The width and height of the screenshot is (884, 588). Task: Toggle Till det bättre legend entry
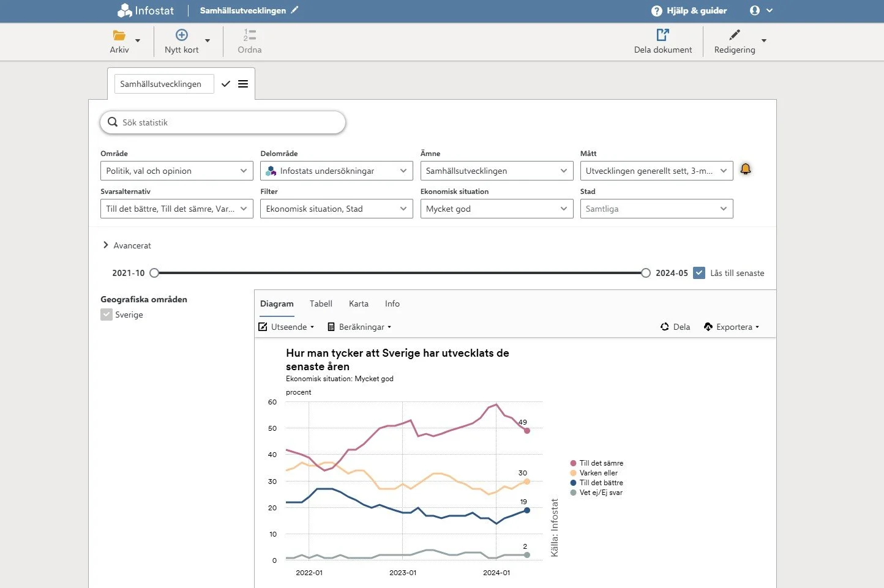pos(596,483)
